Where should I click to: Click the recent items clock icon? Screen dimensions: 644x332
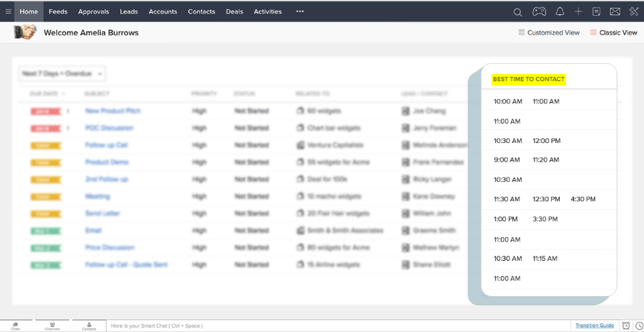(639, 326)
